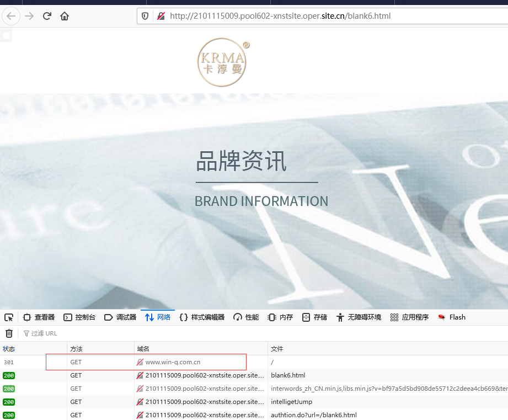
Task: Click the KRMA logo at page top
Action: tap(222, 62)
